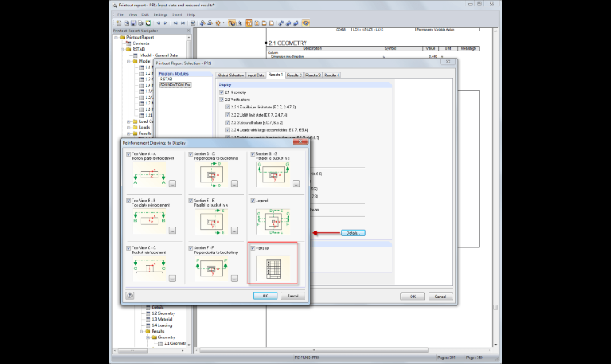Collapse the RSTAB tree node
The image size is (611, 364).
click(x=122, y=50)
